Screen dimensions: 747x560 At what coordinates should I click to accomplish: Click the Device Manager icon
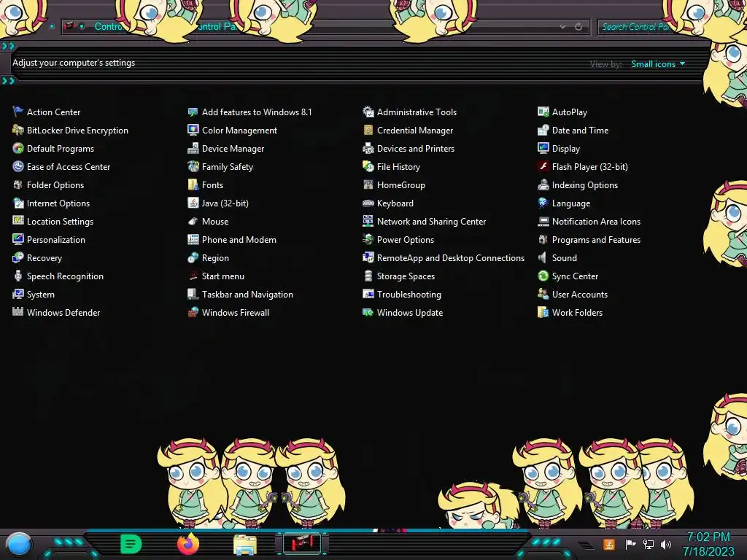pos(193,149)
